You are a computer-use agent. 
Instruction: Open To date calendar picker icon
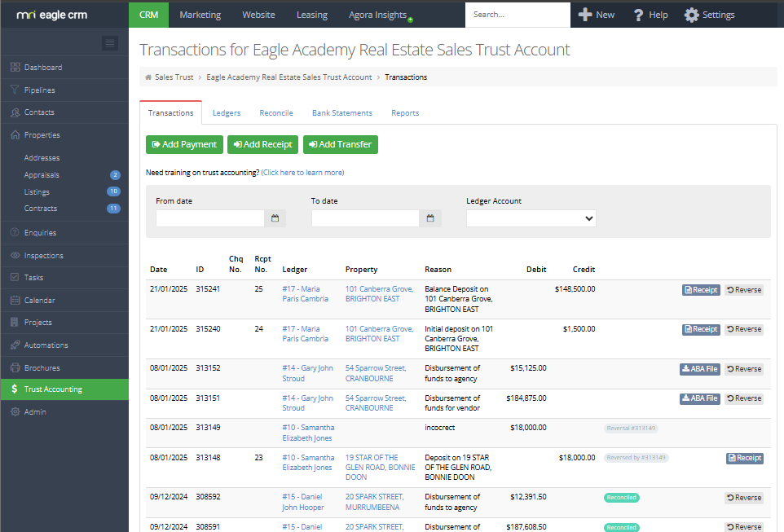(430, 218)
